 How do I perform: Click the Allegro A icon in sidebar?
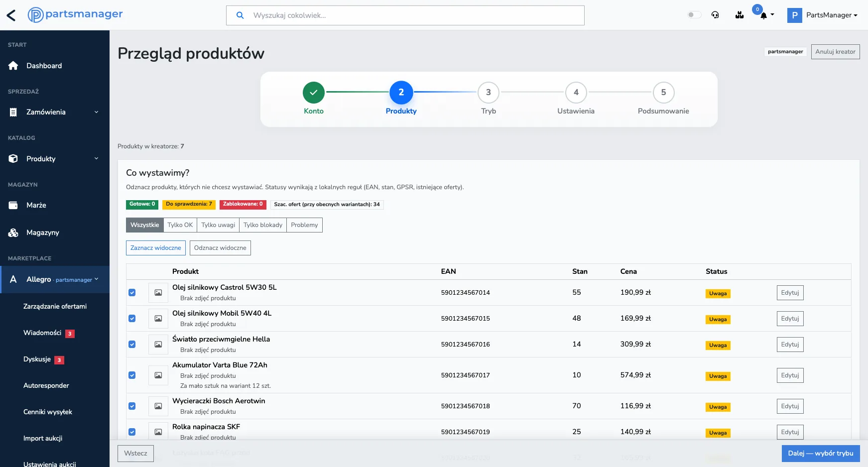[13, 279]
